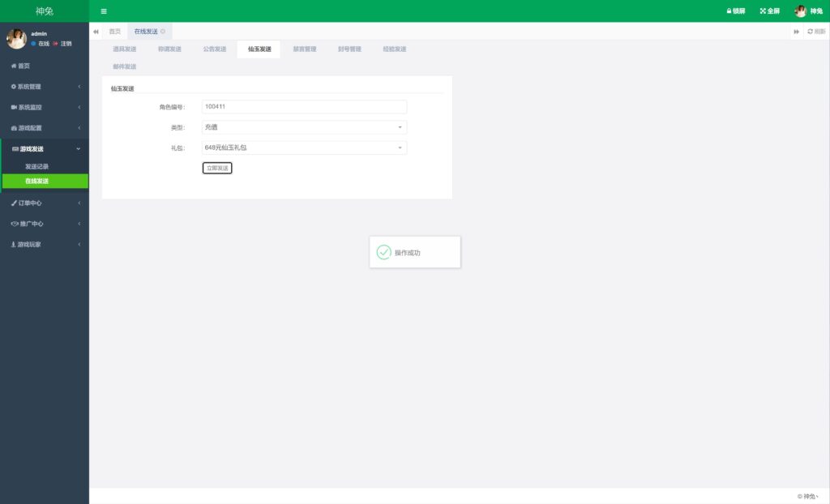Click the 角色编号 input field

[304, 107]
